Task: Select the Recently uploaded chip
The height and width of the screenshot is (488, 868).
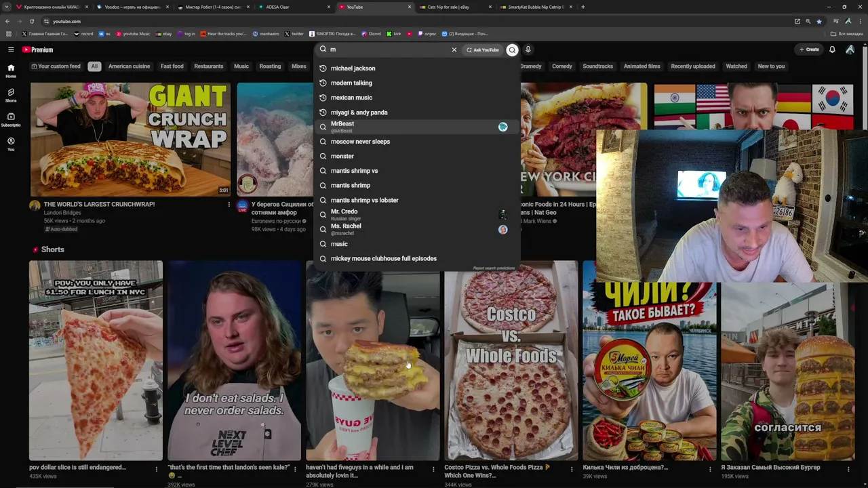Action: click(693, 66)
